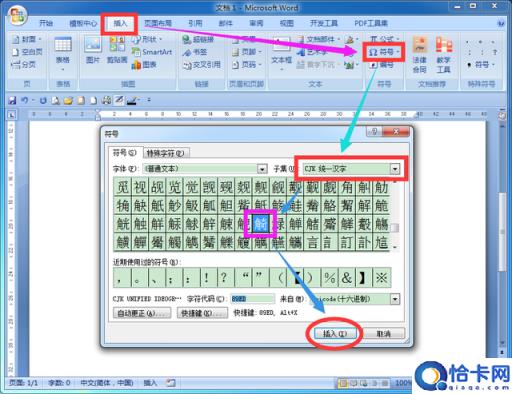This screenshot has height=394, width=512.
Task: Click the help (?) button of Symbol dialog
Action: tap(374, 131)
